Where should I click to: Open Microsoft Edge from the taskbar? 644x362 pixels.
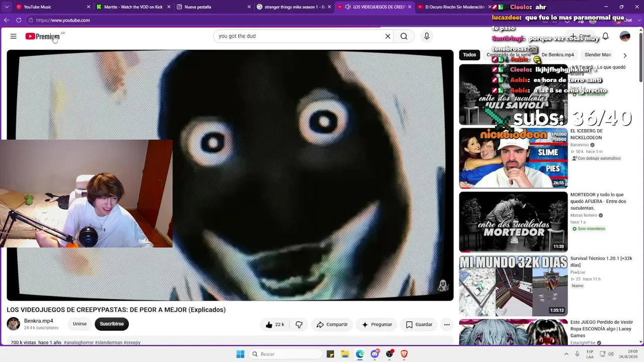[x=360, y=354]
